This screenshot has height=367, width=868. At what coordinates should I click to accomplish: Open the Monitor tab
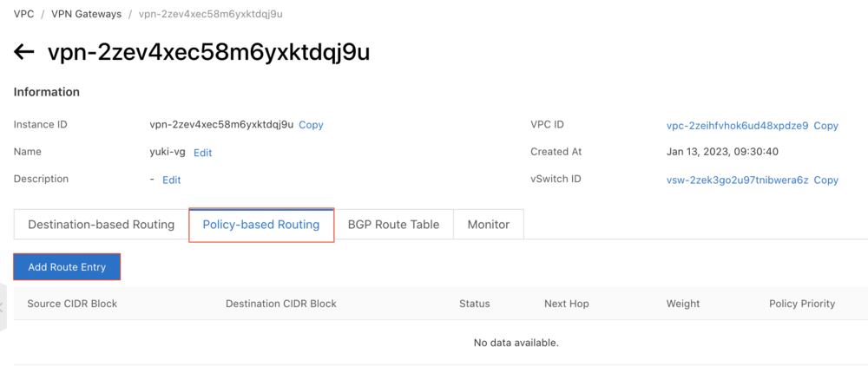[489, 225]
